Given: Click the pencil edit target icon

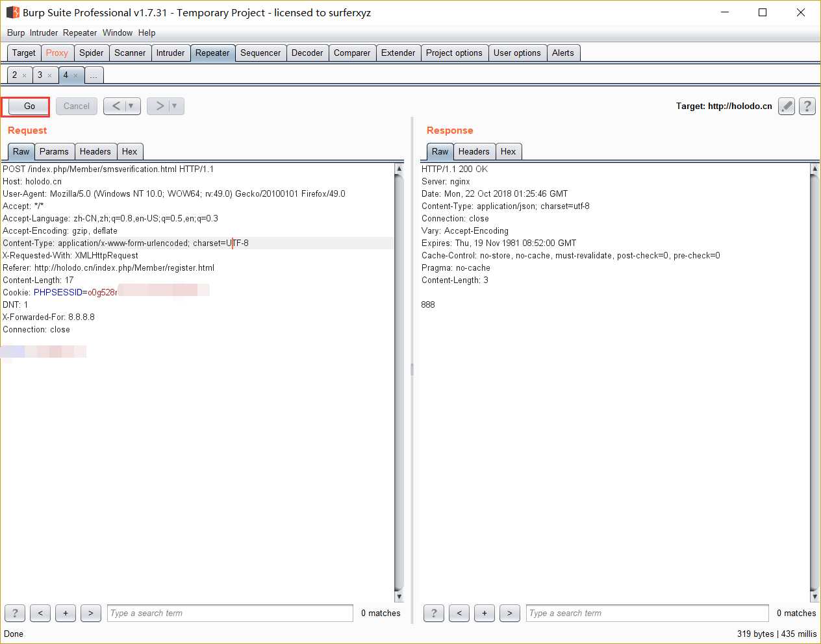Looking at the screenshot, I should coord(787,106).
